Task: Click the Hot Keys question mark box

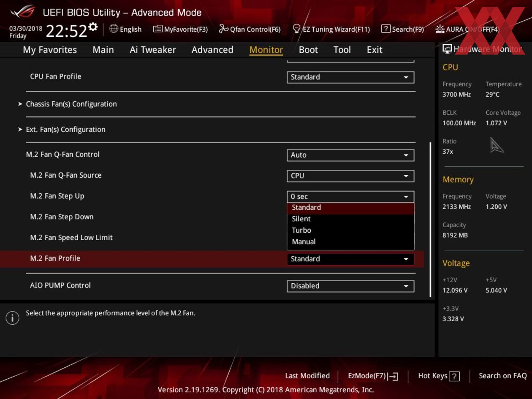Action: (x=454, y=376)
